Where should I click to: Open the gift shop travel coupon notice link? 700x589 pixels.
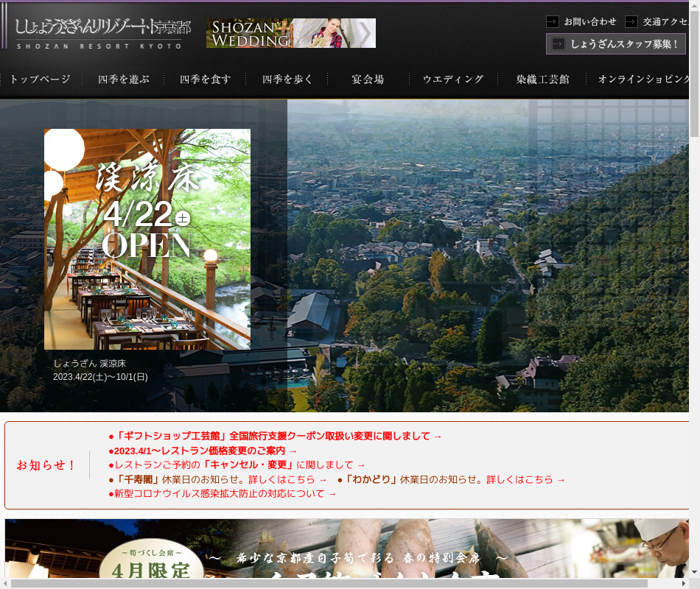coord(275,436)
